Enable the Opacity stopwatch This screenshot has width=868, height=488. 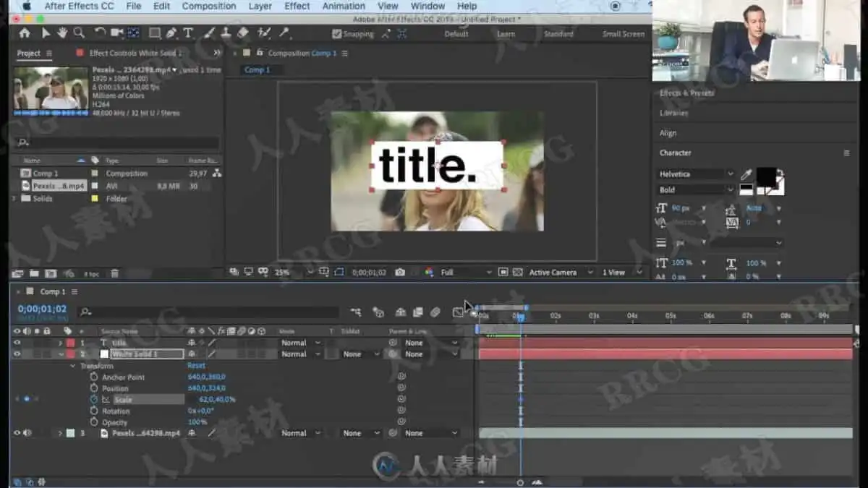tap(94, 422)
